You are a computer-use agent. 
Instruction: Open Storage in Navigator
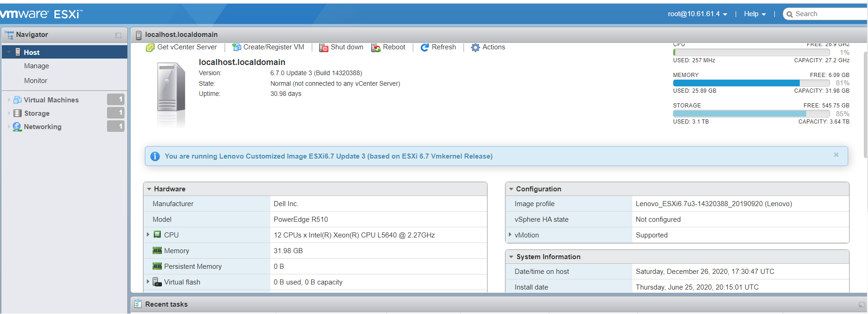point(37,113)
